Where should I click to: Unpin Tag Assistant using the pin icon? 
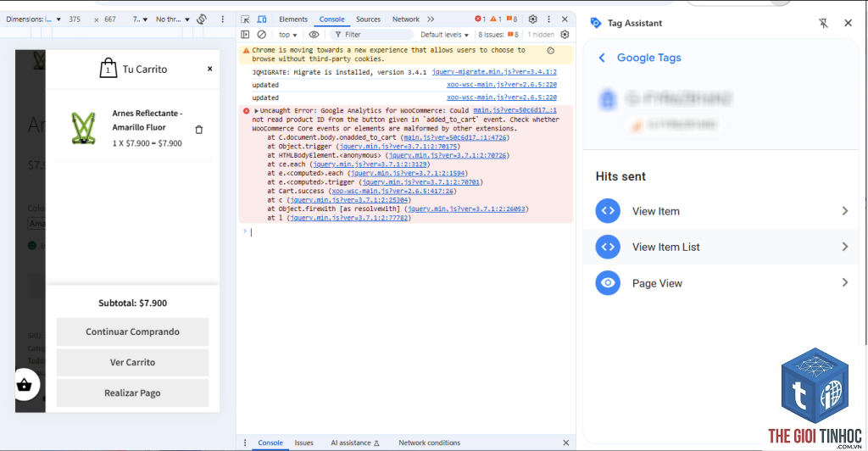[823, 23]
